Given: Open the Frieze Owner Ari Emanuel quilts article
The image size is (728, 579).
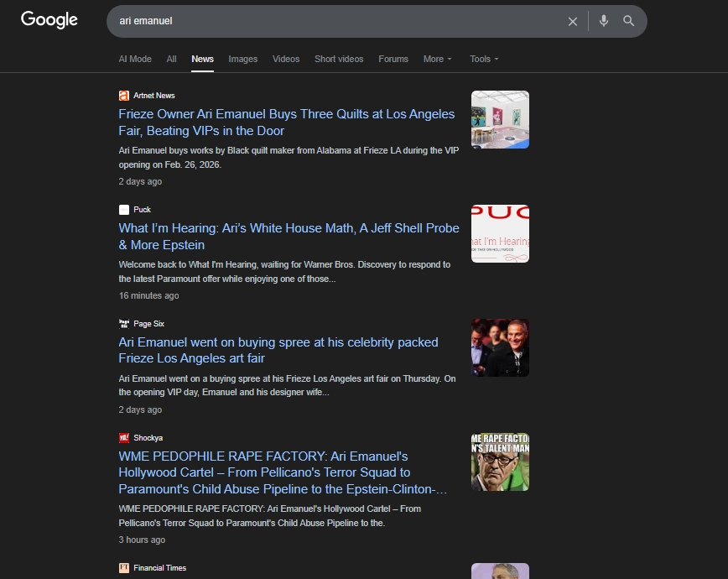Looking at the screenshot, I should pos(286,123).
